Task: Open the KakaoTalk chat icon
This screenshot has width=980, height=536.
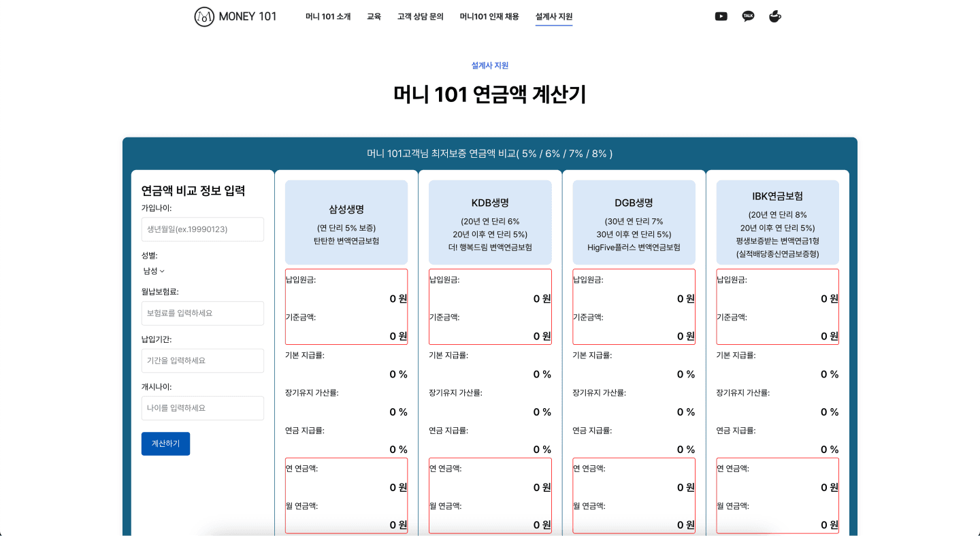Action: (748, 16)
